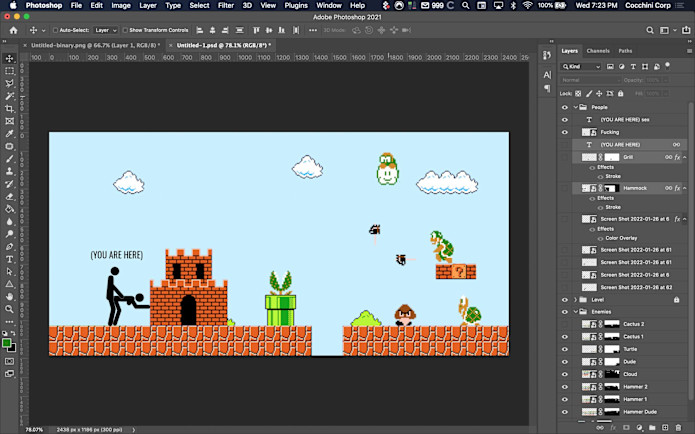Viewport: 695px width, 434px height.
Task: Select the Crop tool
Action: (9, 109)
